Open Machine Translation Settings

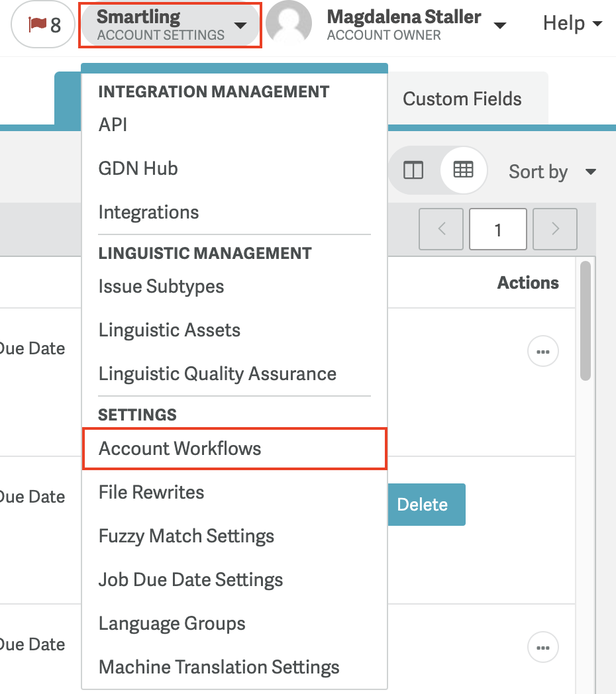(x=219, y=667)
